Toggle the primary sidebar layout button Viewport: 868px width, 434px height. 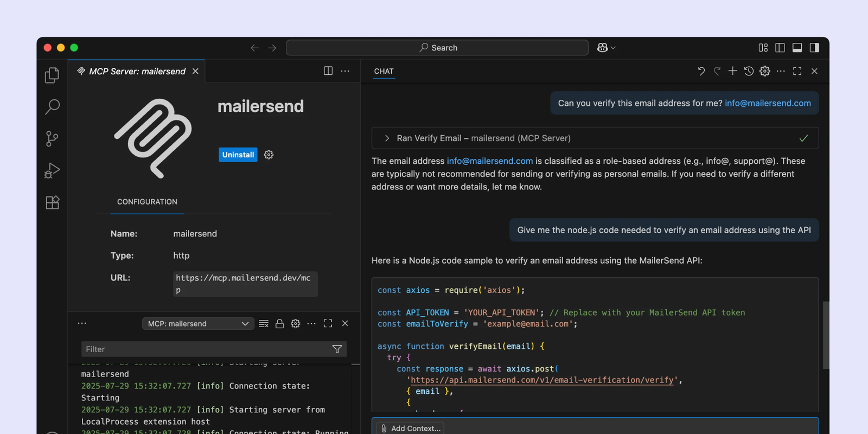[780, 48]
